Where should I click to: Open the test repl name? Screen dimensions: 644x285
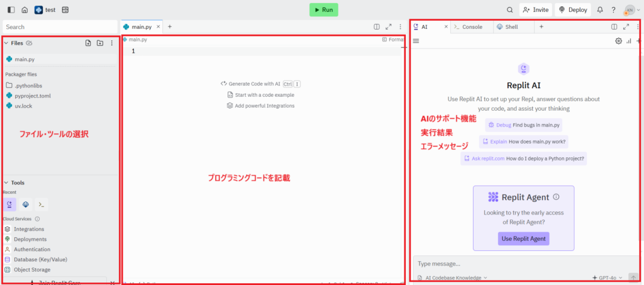pos(50,10)
